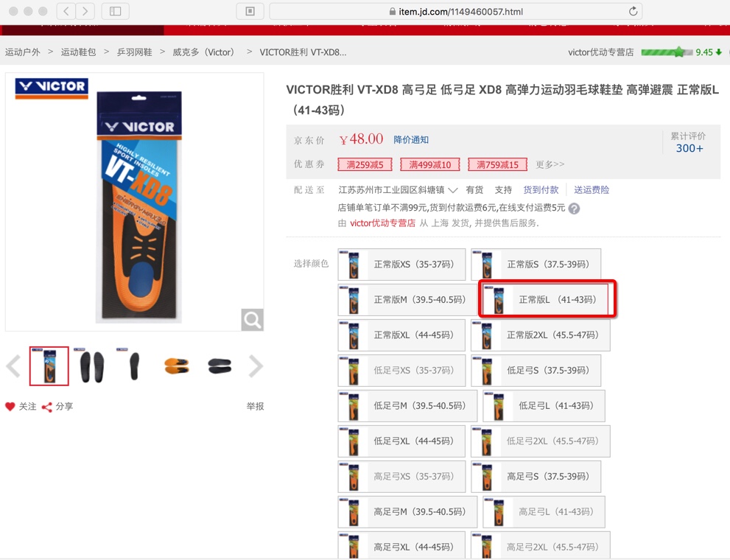Open delivery address dropdown 江苏苏州市工业园区斜塘镇
This screenshot has height=560, width=730.
click(398, 190)
